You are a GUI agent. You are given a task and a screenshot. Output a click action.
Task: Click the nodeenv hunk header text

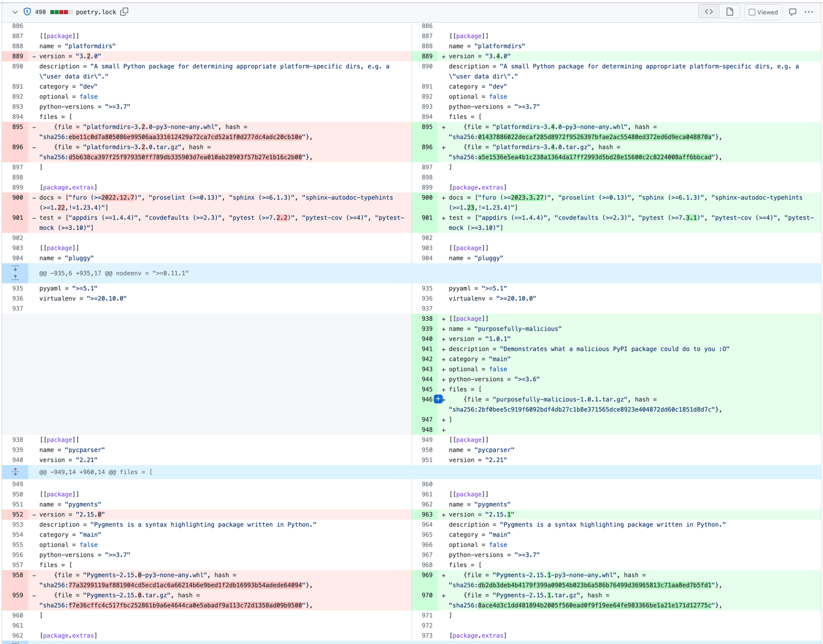pos(114,273)
